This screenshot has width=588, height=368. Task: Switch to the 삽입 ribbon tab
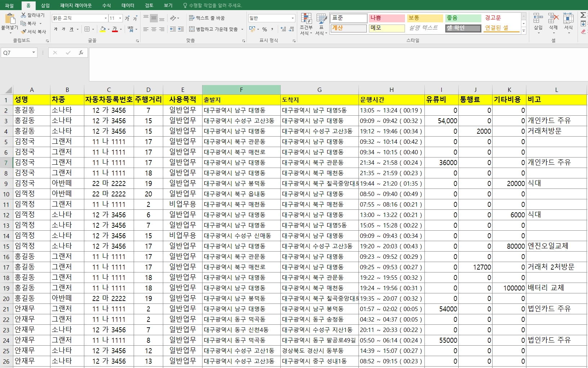coord(45,5)
